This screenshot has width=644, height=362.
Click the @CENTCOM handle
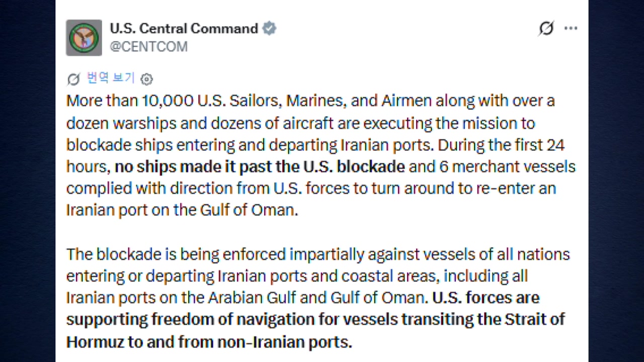[148, 47]
